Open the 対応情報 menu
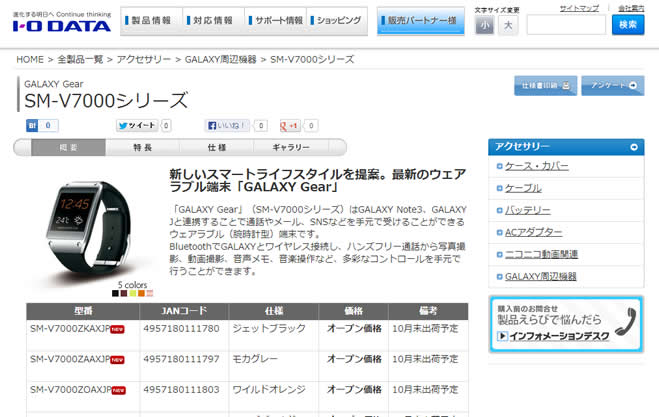Image resolution: width=659 pixels, height=417 pixels. [213, 20]
